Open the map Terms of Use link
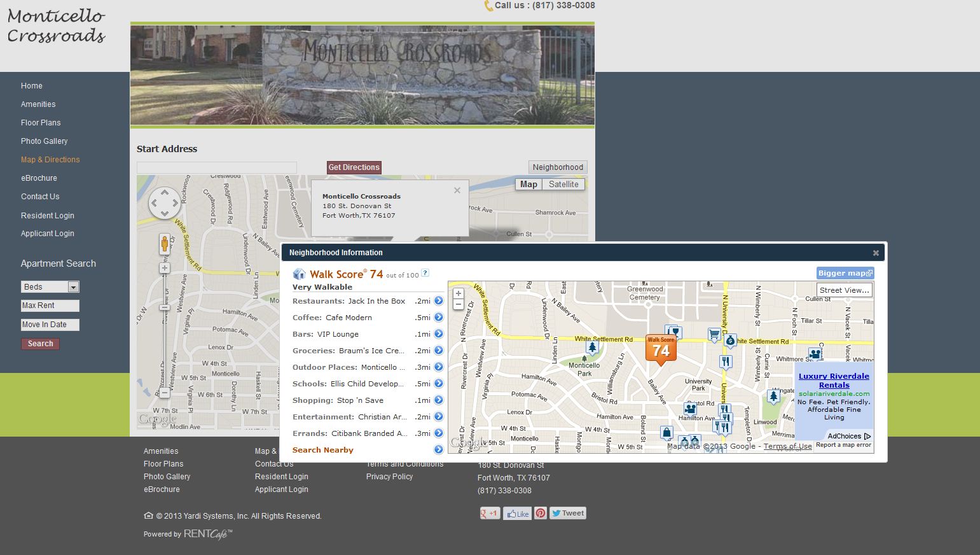980x555 pixels. coord(787,446)
